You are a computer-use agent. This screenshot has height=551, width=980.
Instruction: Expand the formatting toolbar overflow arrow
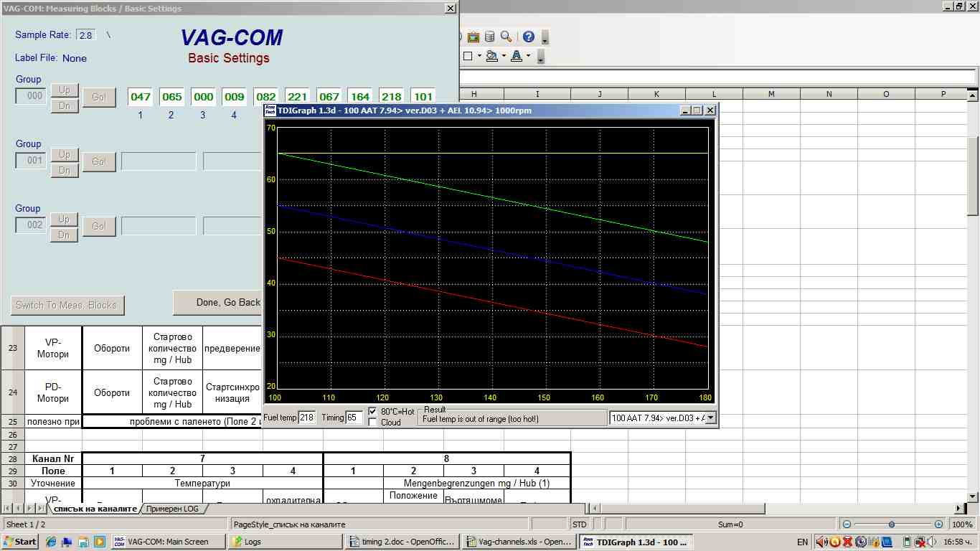click(x=541, y=57)
